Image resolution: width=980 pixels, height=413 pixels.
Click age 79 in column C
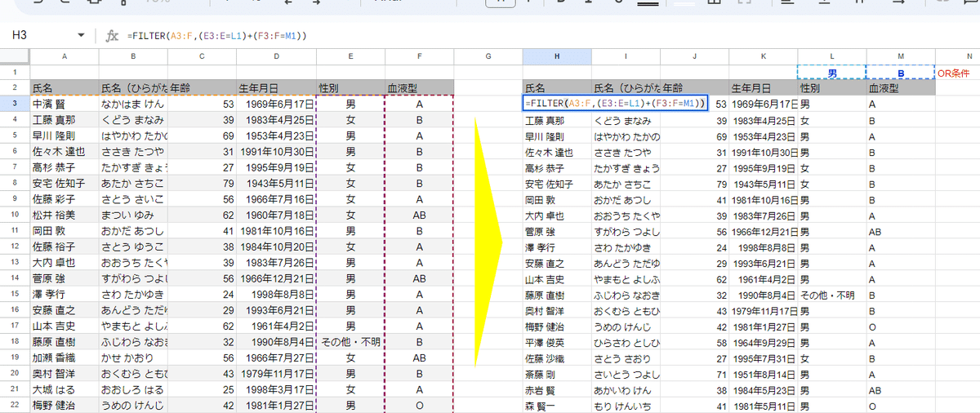pyautogui.click(x=228, y=183)
